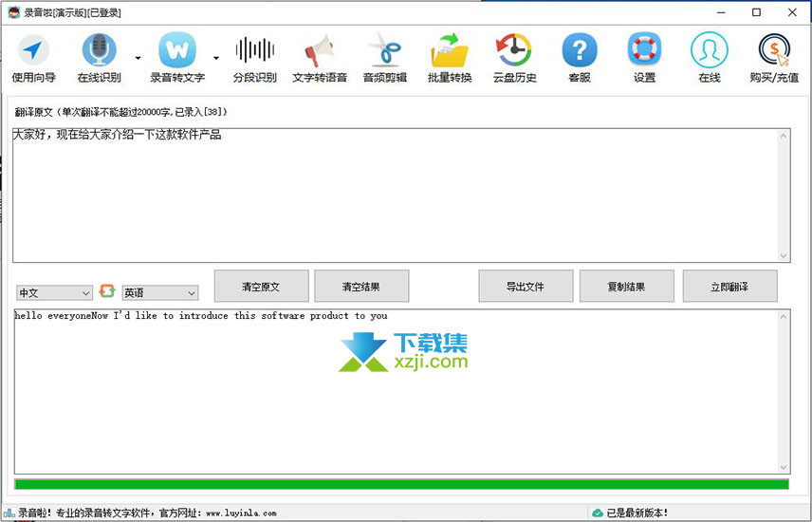This screenshot has width=812, height=522.
Task: Click the 已是最新版本 cloud status icon
Action: [x=597, y=513]
